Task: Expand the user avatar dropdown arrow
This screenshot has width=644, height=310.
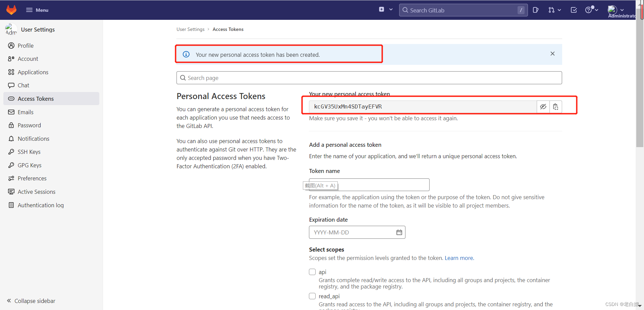Action: pos(622,10)
